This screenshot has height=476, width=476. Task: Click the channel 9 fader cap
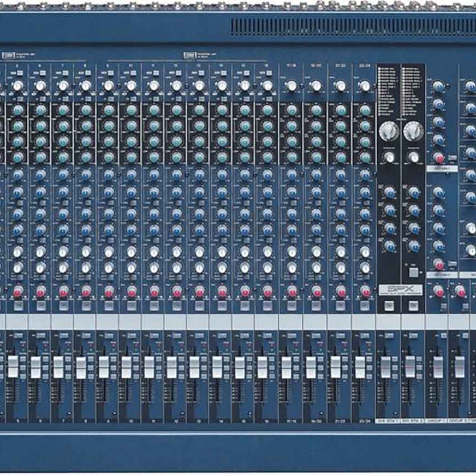104,367
